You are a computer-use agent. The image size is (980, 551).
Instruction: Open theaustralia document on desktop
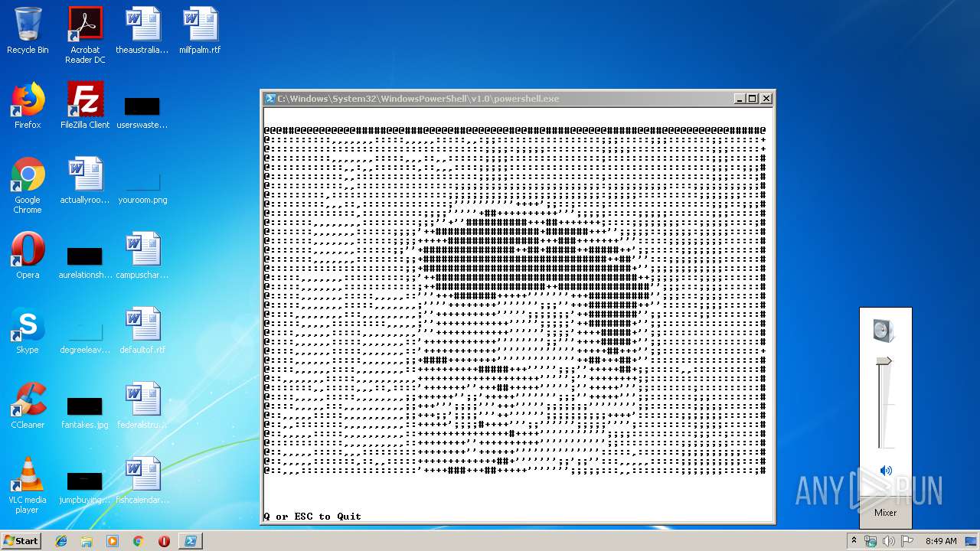coord(142,31)
